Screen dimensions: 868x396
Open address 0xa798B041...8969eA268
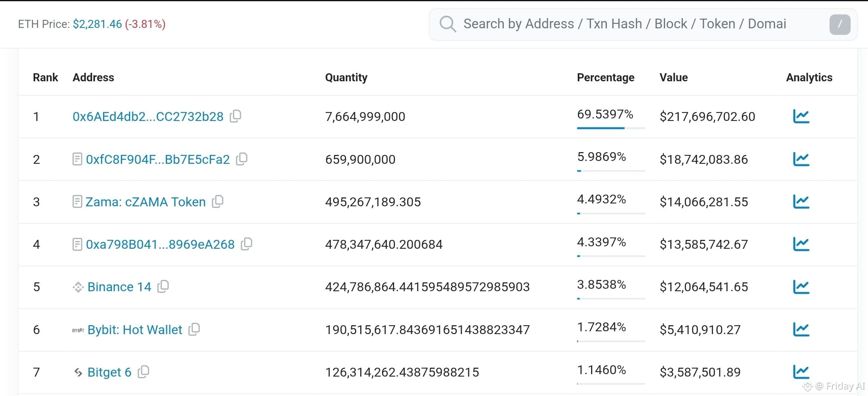tap(160, 244)
